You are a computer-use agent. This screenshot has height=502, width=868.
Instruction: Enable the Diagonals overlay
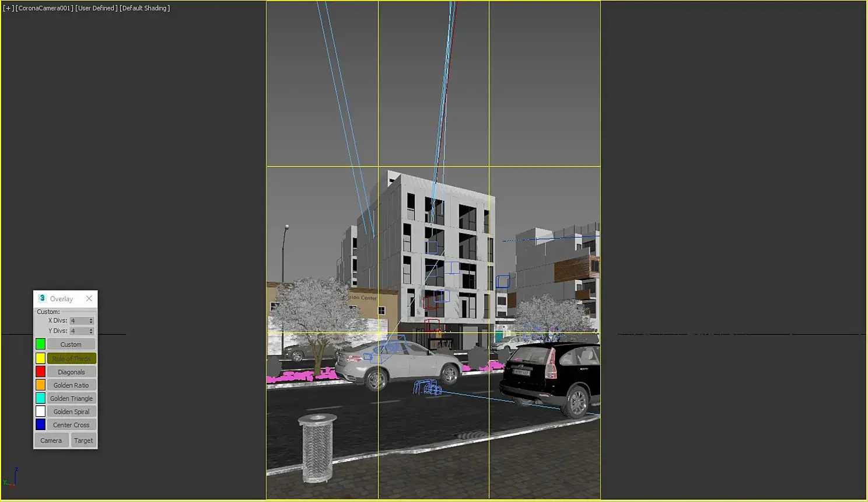[x=71, y=372]
